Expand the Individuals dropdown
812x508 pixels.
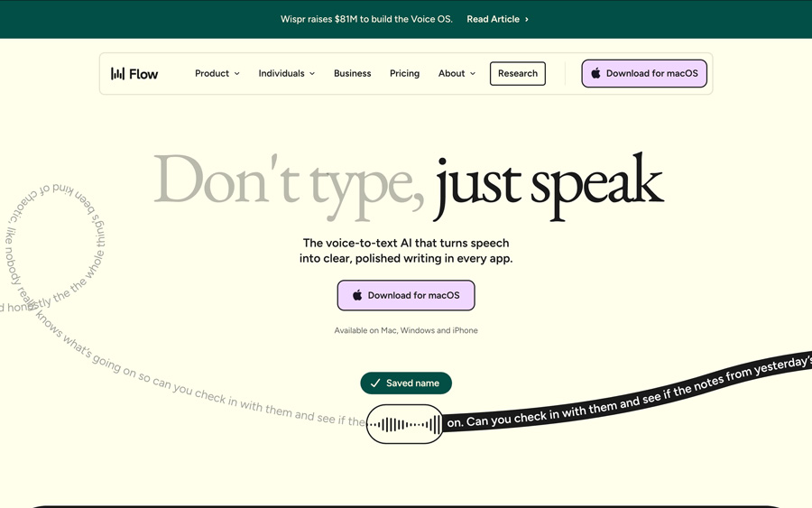click(286, 73)
